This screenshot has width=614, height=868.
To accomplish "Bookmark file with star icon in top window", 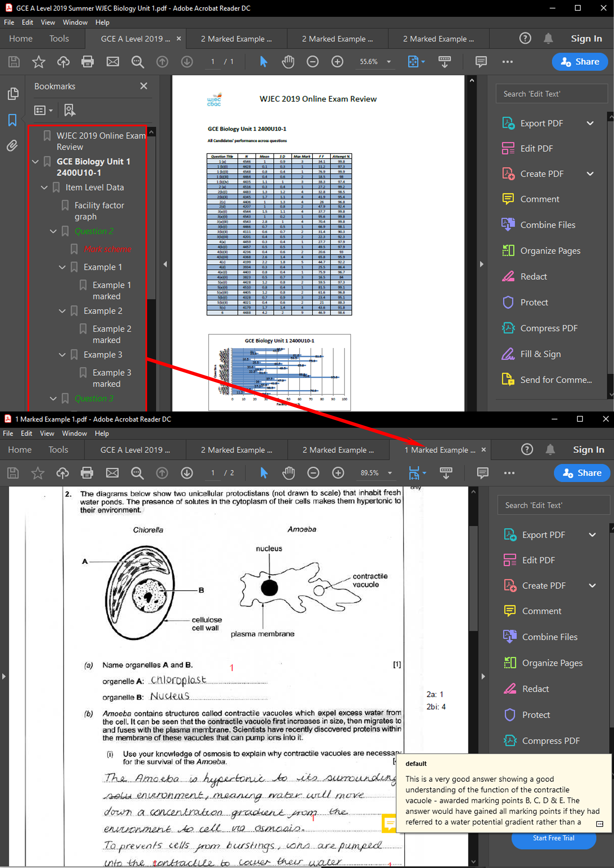I will 38,62.
